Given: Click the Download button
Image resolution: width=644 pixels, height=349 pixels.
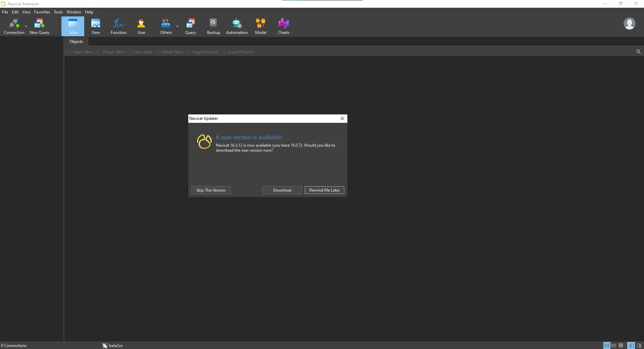Looking at the screenshot, I should click(x=282, y=190).
